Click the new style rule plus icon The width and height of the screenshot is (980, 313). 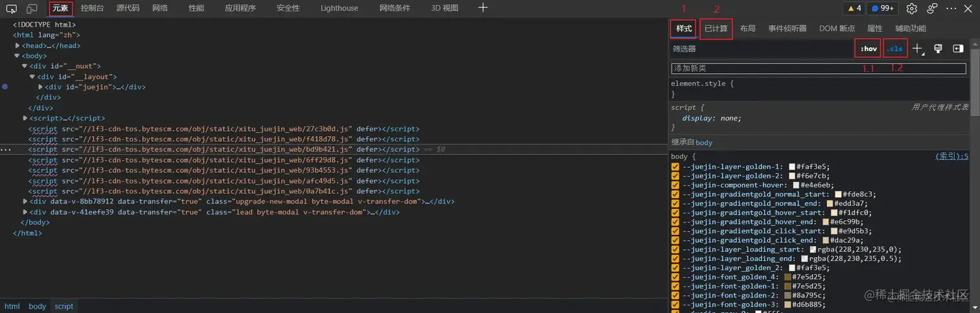[917, 49]
